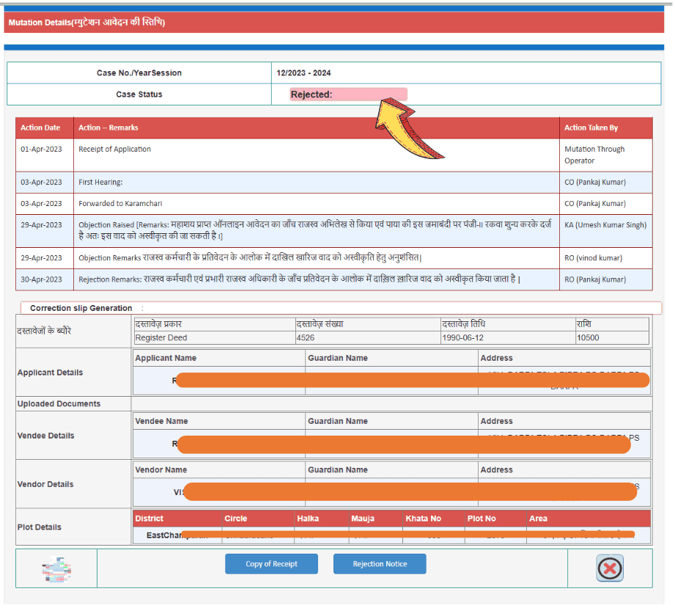Select the Forwarded to Karamchari entry

(119, 204)
